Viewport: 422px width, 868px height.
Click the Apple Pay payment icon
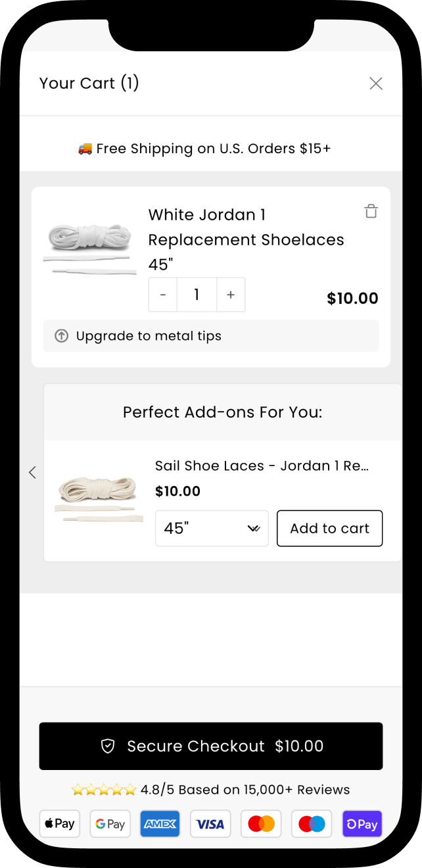pos(60,824)
